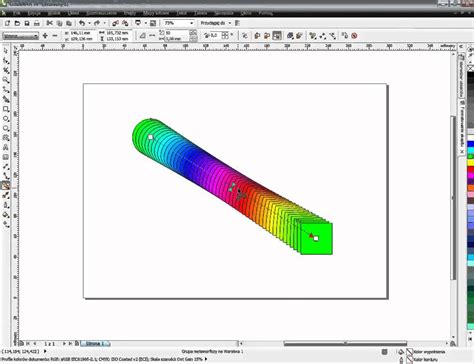Image resolution: width=474 pixels, height=364 pixels.
Task: Pick red swatch in color palette
Action: tap(471, 169)
